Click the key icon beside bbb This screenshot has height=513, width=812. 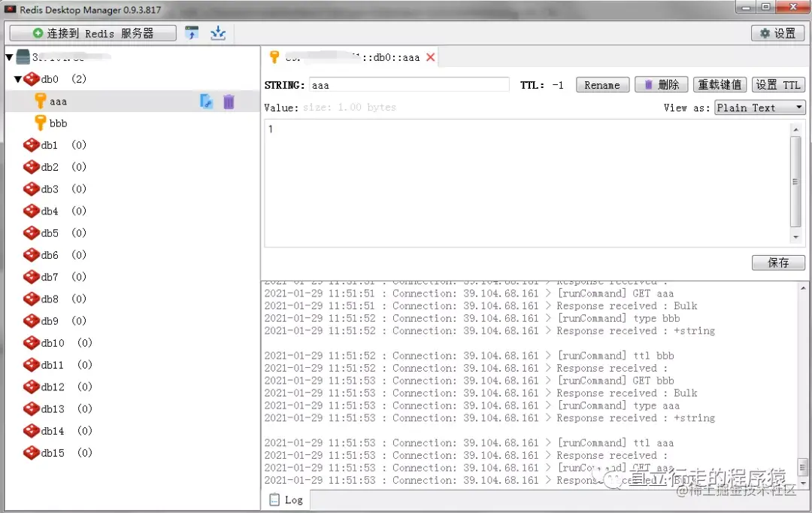tap(40, 123)
